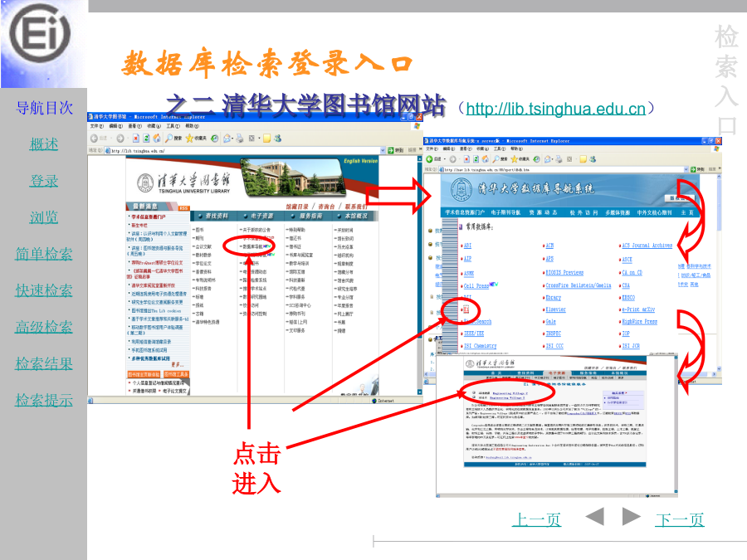Screen dimensions: 747x560
Task: Click Back in the database navigation browser window
Action: tap(429, 159)
